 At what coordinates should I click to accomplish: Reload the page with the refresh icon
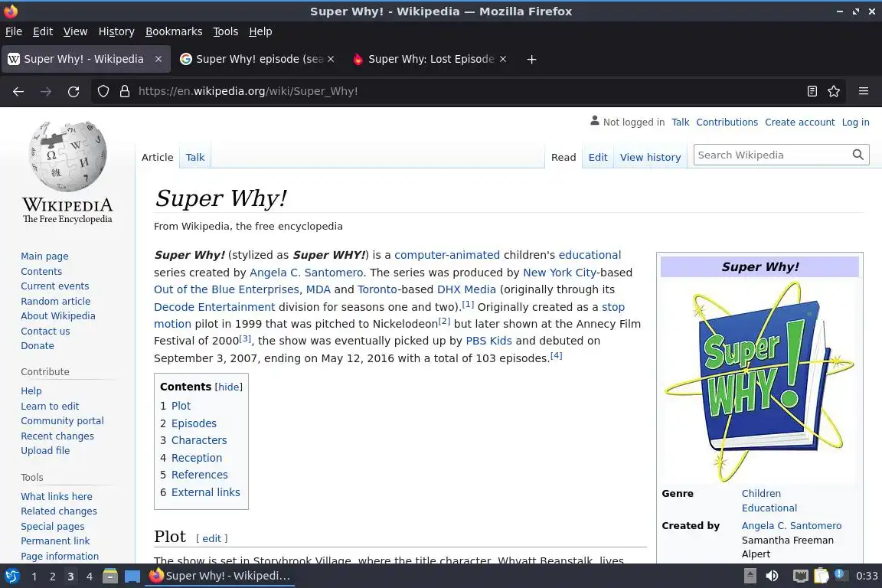[73, 91]
